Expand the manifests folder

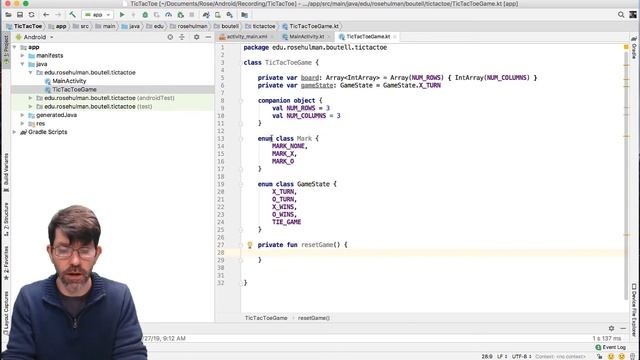(x=23, y=56)
